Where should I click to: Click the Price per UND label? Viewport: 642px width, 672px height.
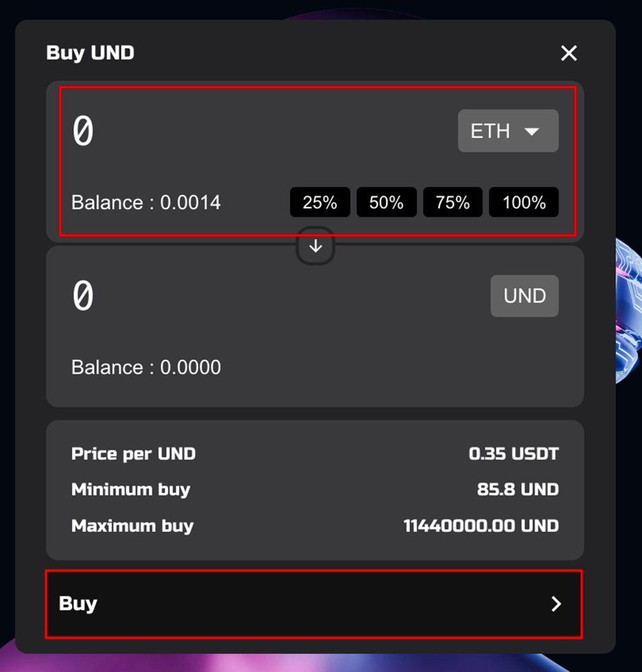click(x=133, y=454)
